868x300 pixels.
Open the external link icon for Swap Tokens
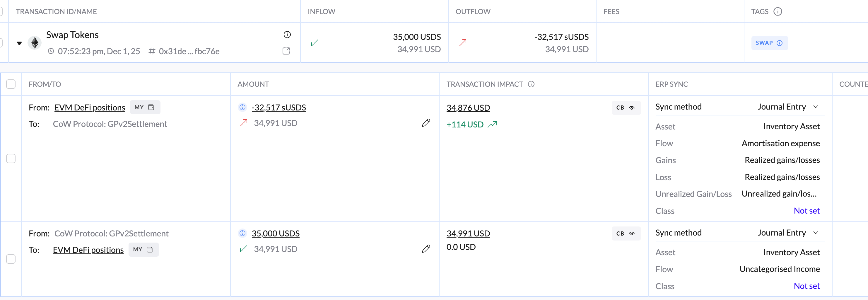coord(286,51)
